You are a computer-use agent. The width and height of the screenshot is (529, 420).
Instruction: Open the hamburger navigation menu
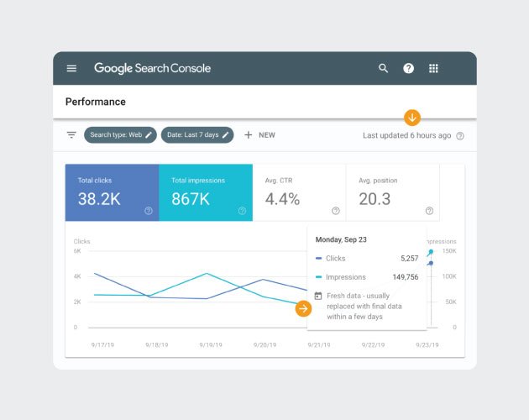71,69
